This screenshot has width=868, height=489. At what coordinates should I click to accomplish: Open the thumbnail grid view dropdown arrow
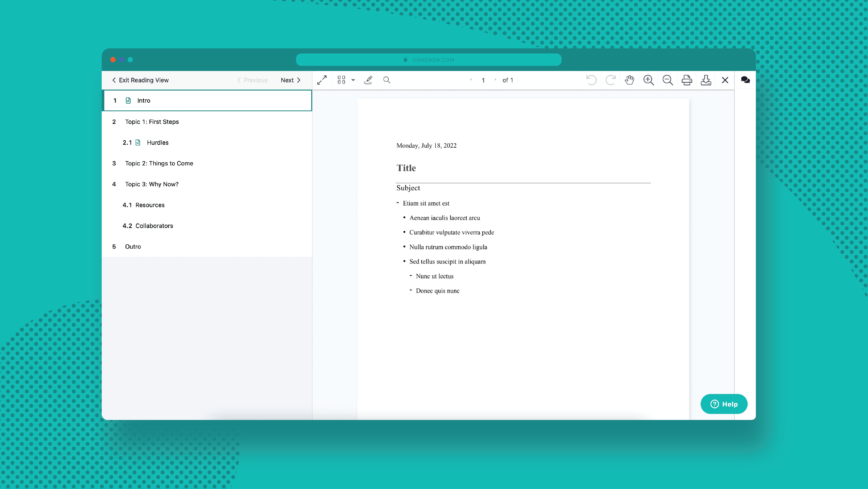click(353, 80)
